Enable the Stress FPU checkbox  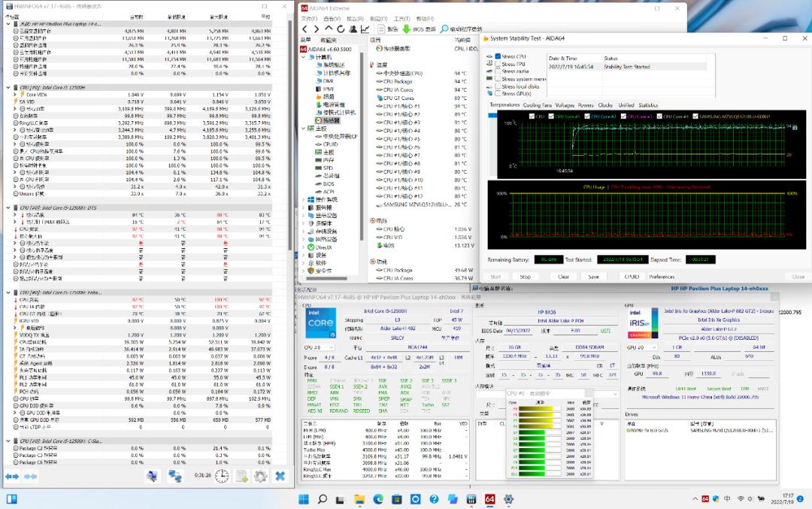pos(498,64)
